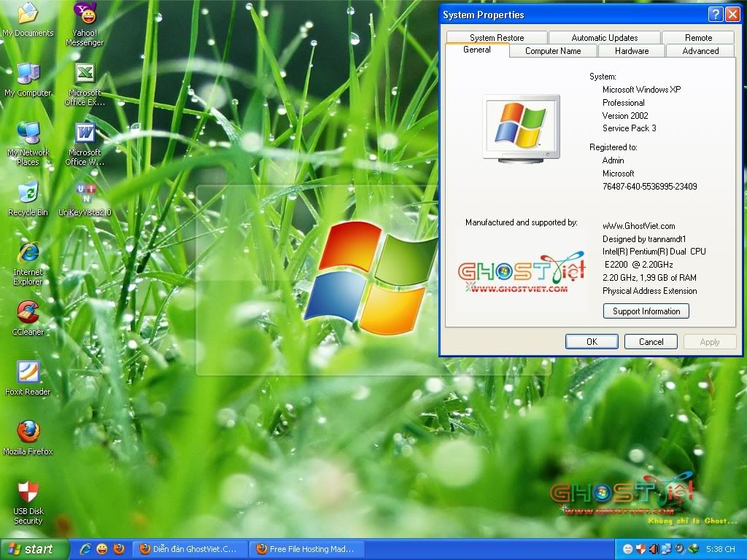Switch to the Computer Name tab
Screen dimensions: 747x560
553,51
